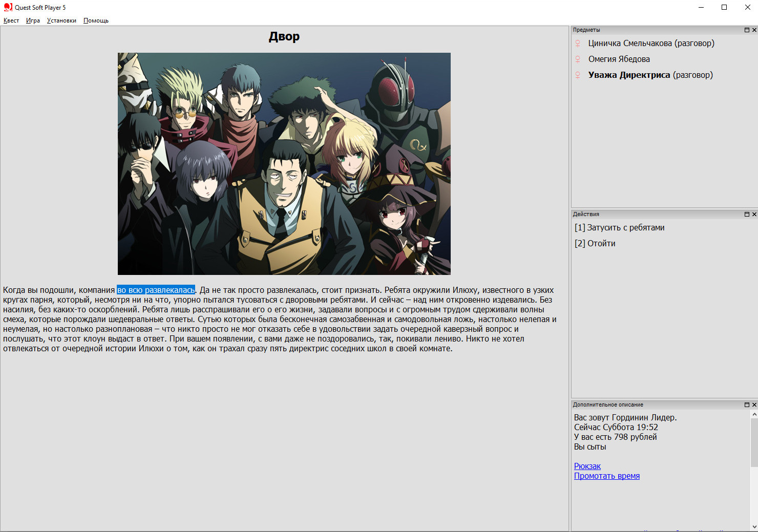Click female icon beside Уважа Директриса
This screenshot has height=532, width=758.
[x=578, y=75]
